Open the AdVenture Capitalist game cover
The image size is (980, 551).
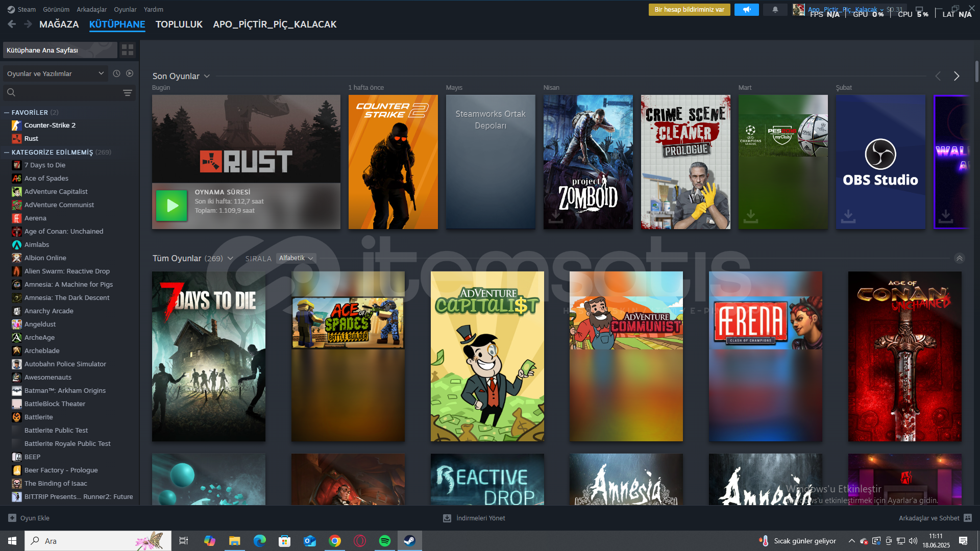(x=487, y=356)
